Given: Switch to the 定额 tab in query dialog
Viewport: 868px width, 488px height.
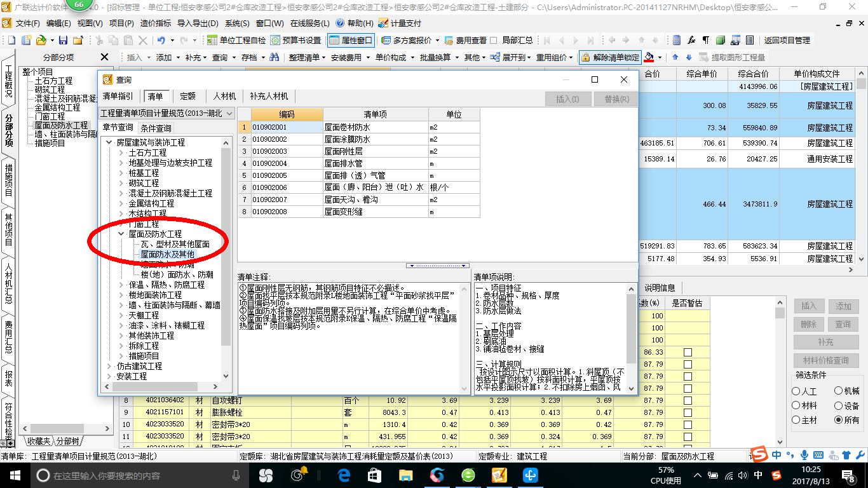Looking at the screenshot, I should [x=187, y=96].
